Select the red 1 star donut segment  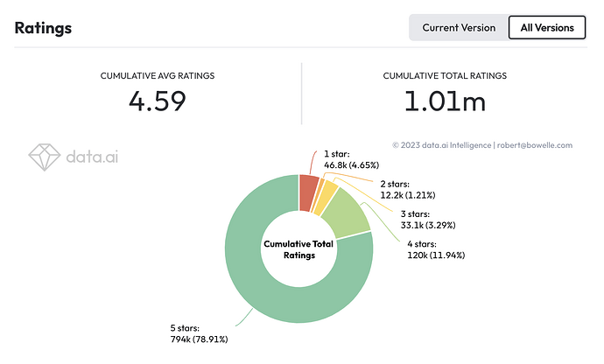click(309, 192)
